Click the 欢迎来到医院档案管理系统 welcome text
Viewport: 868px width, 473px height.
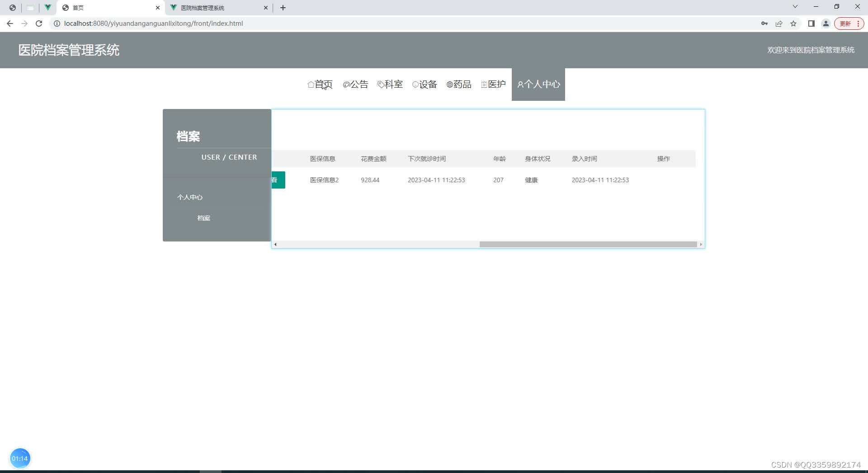[811, 50]
